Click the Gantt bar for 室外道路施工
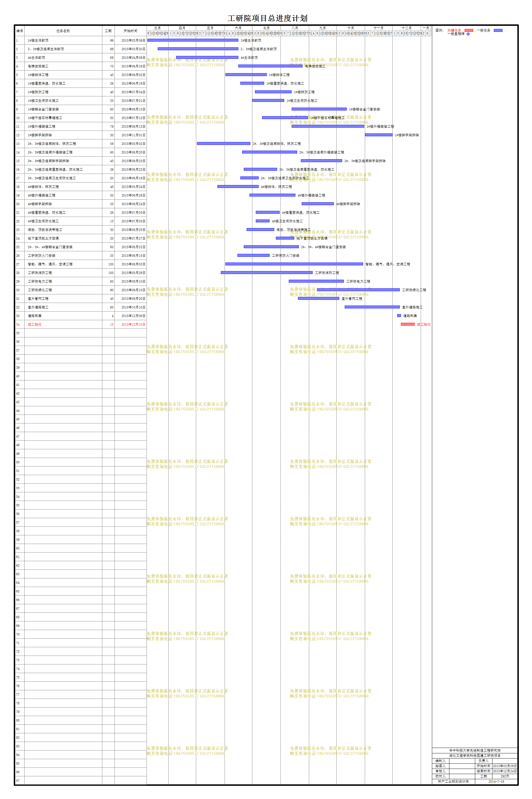 point(372,307)
